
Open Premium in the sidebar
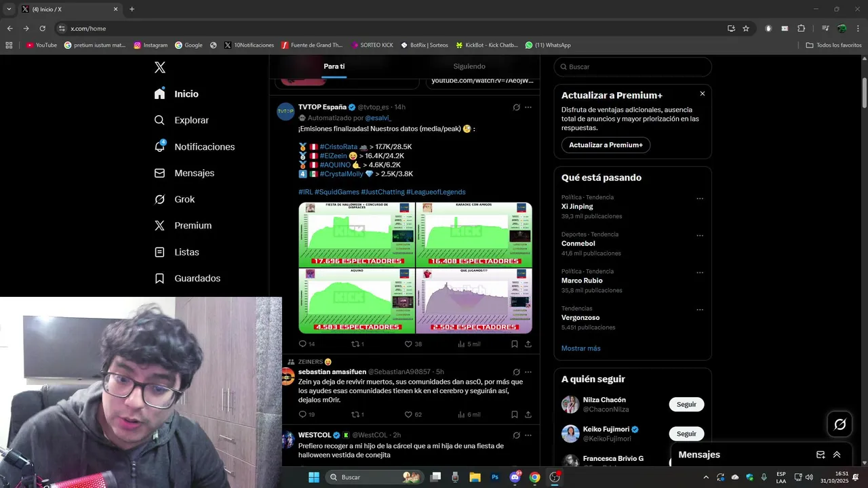click(x=182, y=226)
